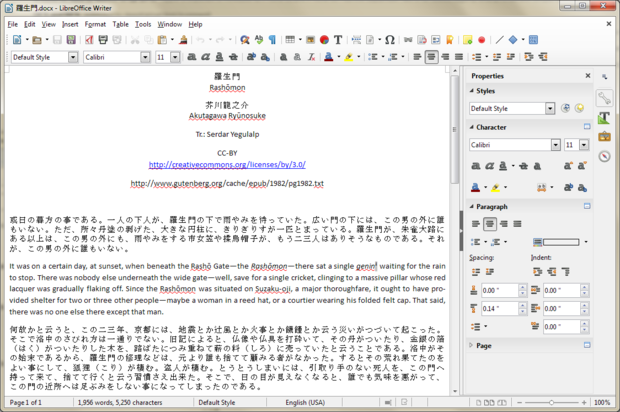Image resolution: width=620 pixels, height=412 pixels.
Task: Toggle Bold in the formatting toolbar
Action: click(192, 57)
